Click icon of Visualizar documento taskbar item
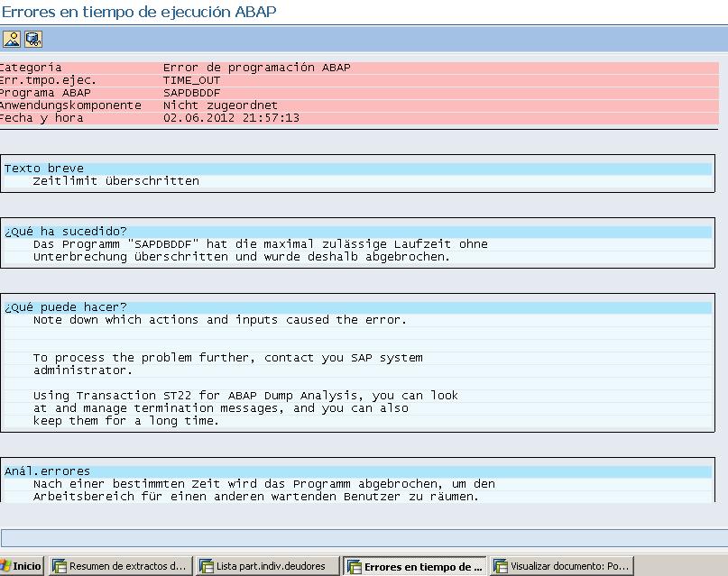This screenshot has width=728, height=576. point(501,566)
